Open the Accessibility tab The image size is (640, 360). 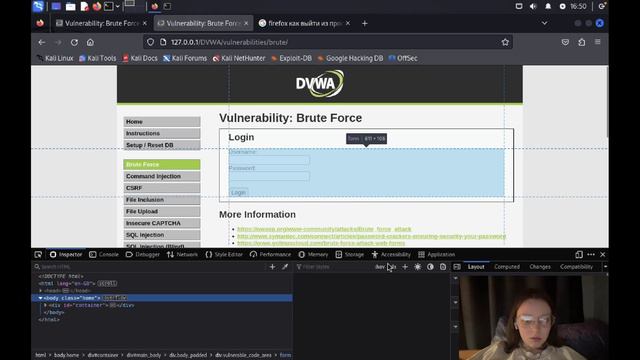(391, 255)
